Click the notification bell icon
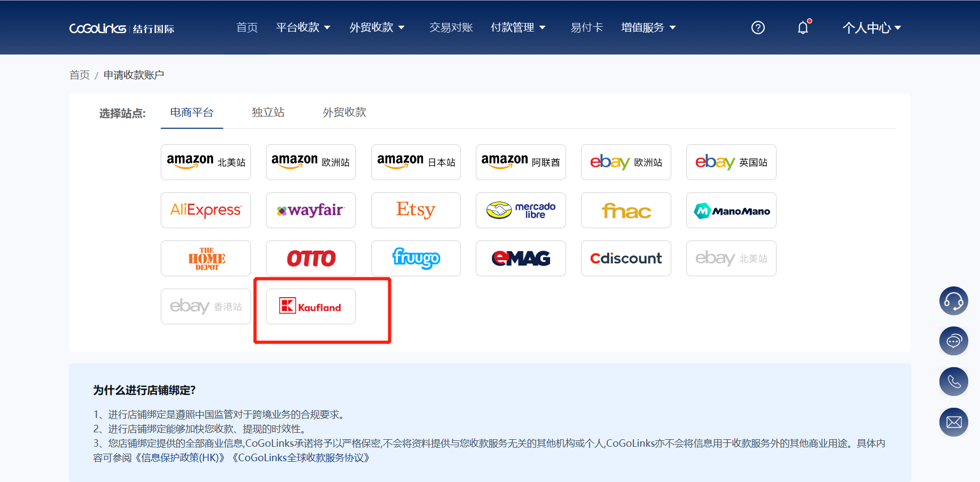The width and height of the screenshot is (980, 482). pyautogui.click(x=803, y=27)
